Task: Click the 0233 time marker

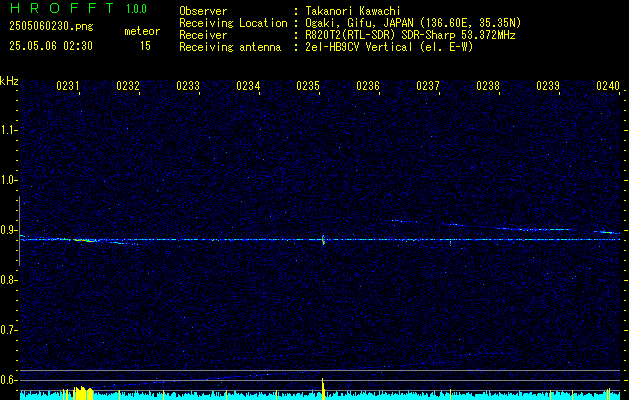Action: point(188,86)
